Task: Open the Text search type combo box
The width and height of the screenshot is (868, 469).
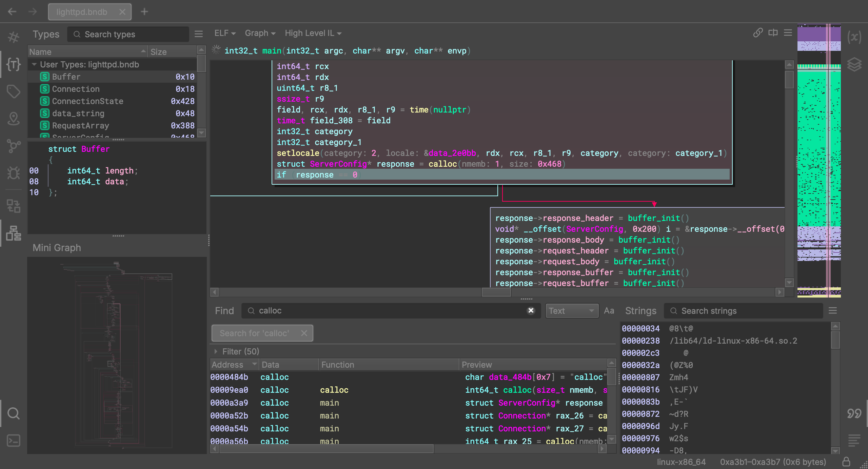Action: click(x=572, y=311)
